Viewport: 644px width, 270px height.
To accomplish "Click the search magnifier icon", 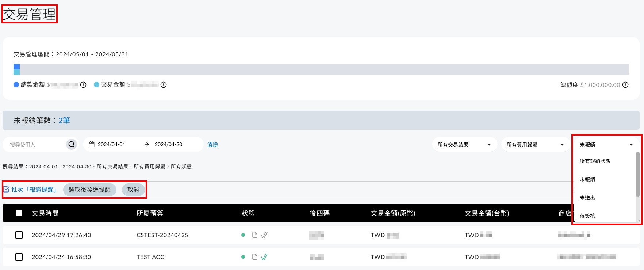I will pyautogui.click(x=72, y=144).
